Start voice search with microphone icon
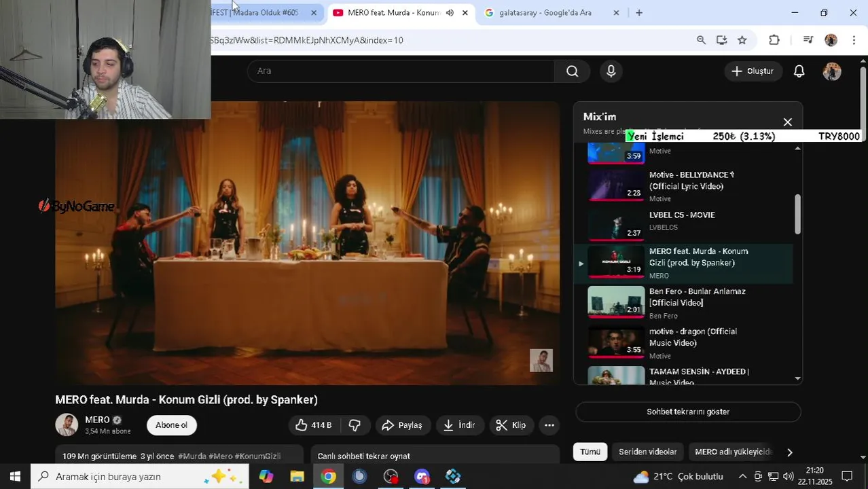The width and height of the screenshot is (868, 489). pos(611,71)
